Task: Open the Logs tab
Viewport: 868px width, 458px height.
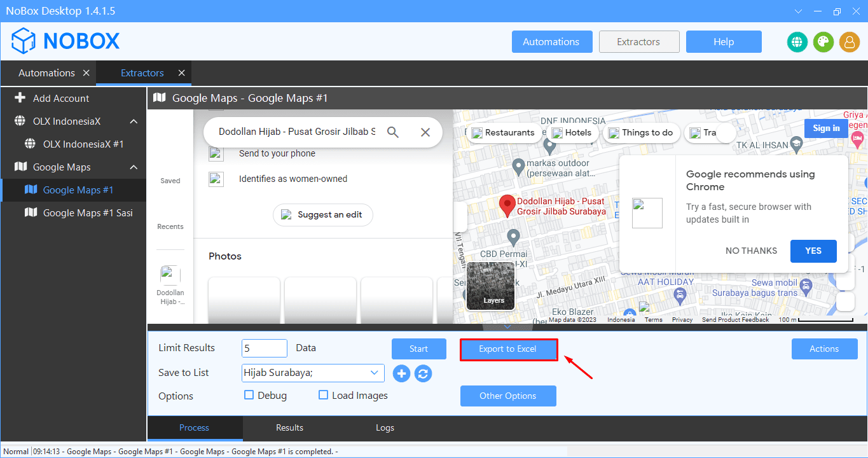Action: (x=385, y=427)
